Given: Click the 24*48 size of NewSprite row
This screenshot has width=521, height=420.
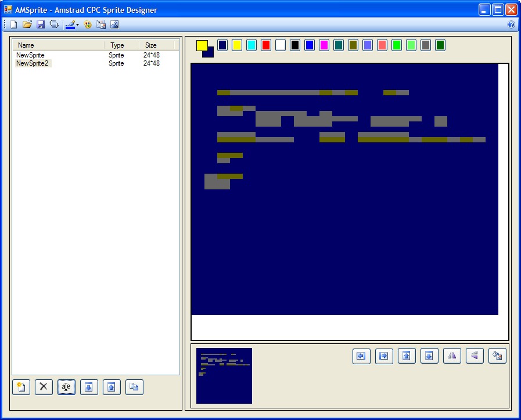Looking at the screenshot, I should tap(152, 55).
